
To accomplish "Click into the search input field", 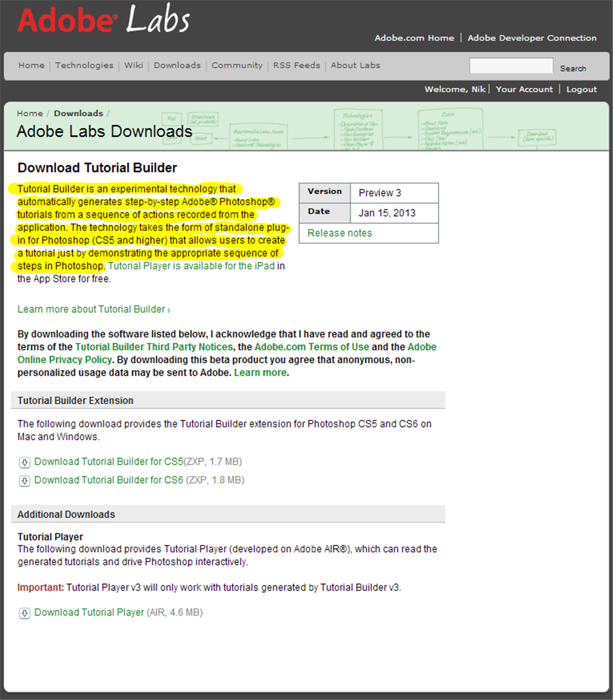I will [x=511, y=66].
